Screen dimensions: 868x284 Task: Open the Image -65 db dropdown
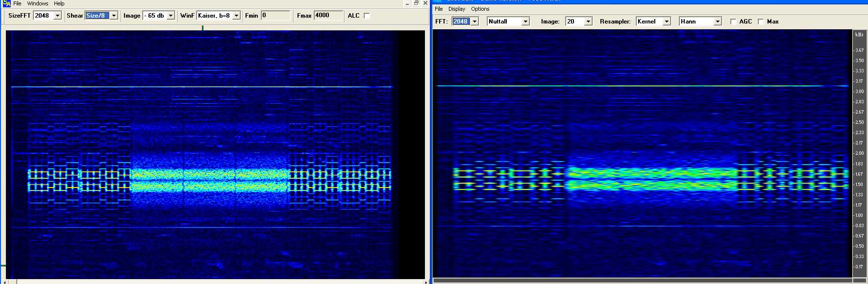pos(171,16)
